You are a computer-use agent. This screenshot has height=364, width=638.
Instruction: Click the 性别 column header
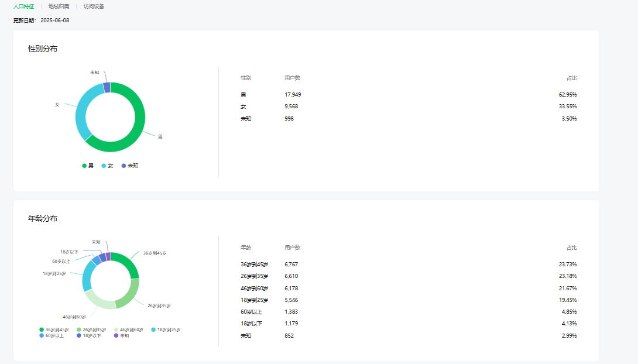[x=246, y=78]
